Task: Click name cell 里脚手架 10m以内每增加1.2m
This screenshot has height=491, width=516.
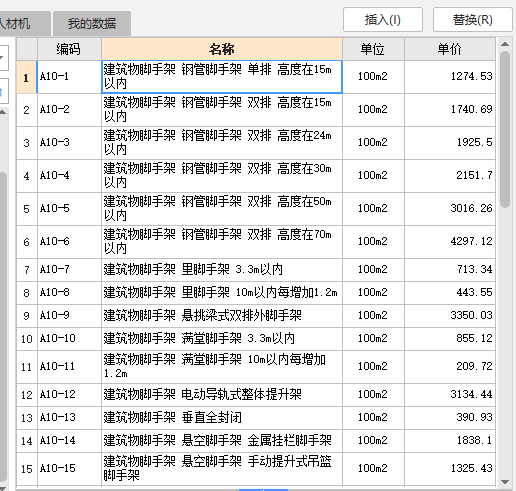Action: coord(222,293)
